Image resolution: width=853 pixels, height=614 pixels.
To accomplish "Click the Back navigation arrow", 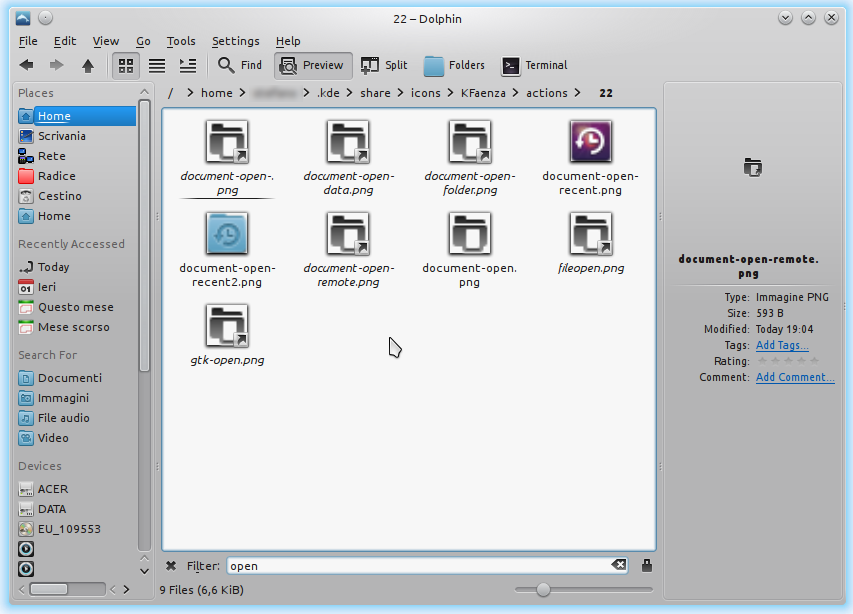I will point(27,66).
